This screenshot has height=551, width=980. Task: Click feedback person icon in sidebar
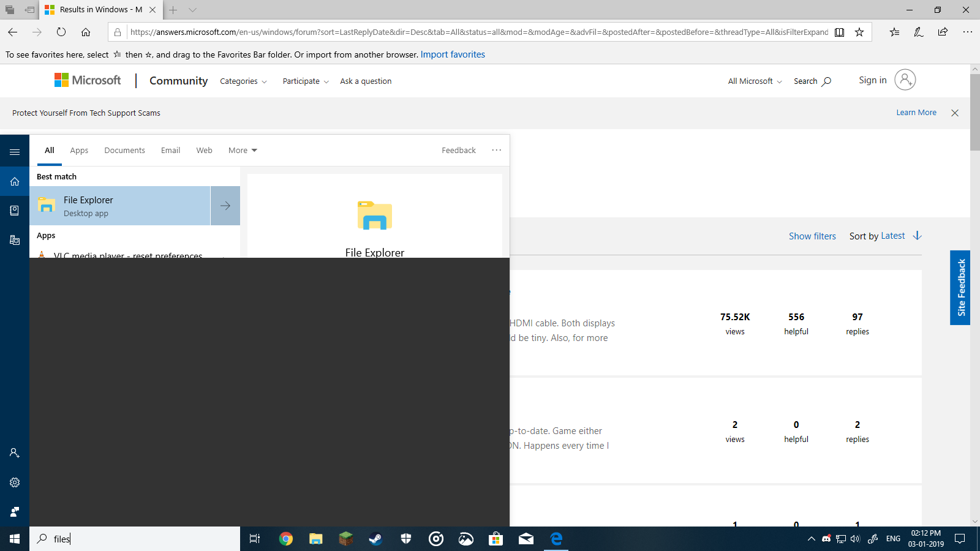(x=15, y=512)
